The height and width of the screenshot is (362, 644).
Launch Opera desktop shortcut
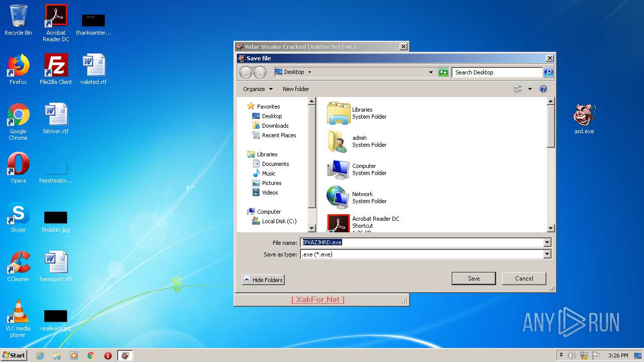pyautogui.click(x=18, y=168)
